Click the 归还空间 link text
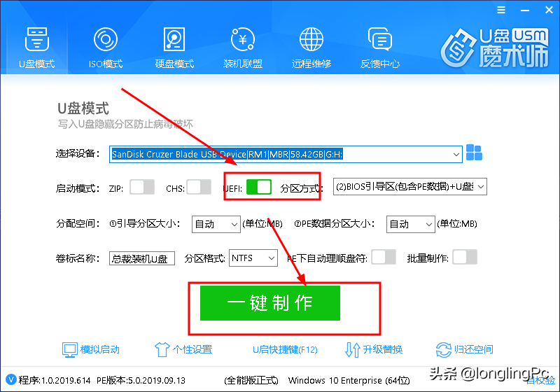560x392 pixels. click(x=473, y=349)
